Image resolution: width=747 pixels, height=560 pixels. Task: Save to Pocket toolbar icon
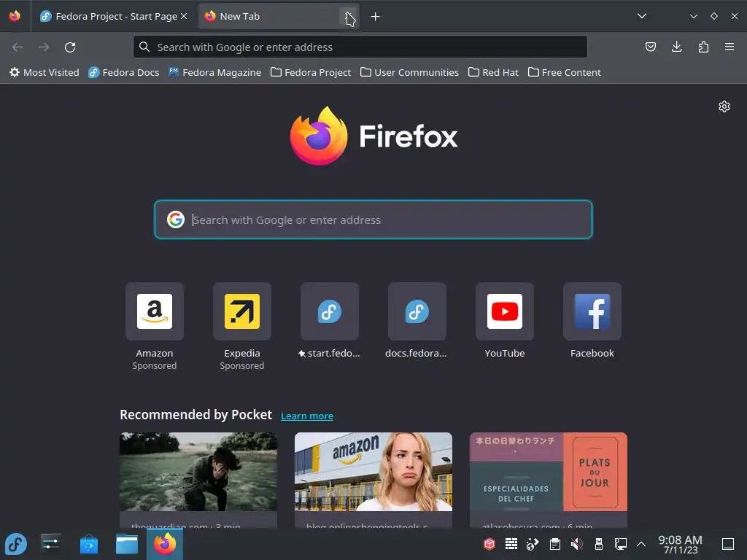650,47
